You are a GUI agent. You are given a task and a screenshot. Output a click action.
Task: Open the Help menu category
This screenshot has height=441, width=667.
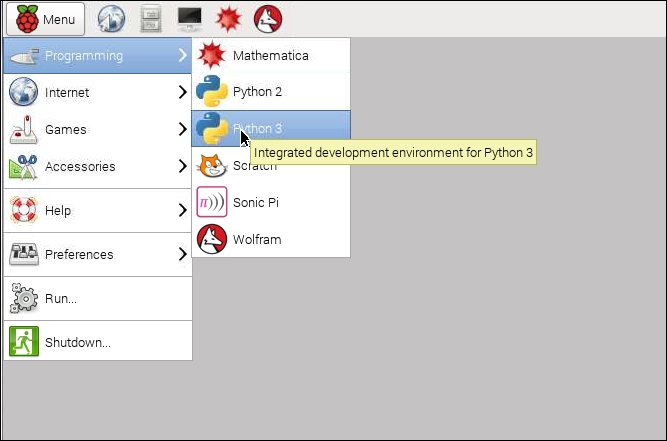coord(98,211)
